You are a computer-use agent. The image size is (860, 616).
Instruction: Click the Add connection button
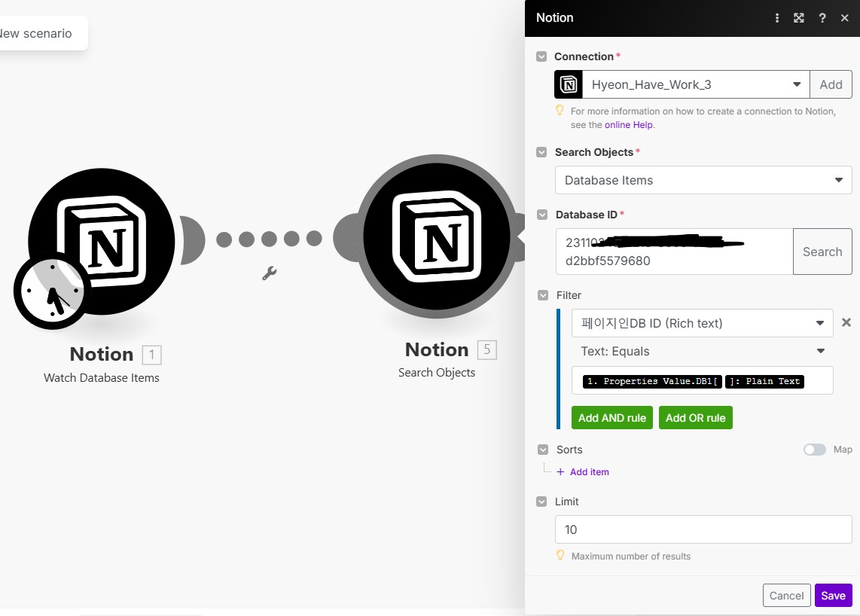click(831, 84)
